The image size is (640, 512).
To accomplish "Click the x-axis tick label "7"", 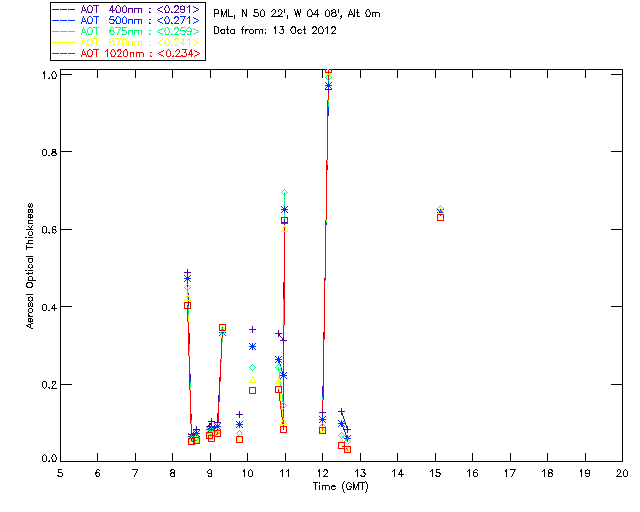I will (x=135, y=473).
